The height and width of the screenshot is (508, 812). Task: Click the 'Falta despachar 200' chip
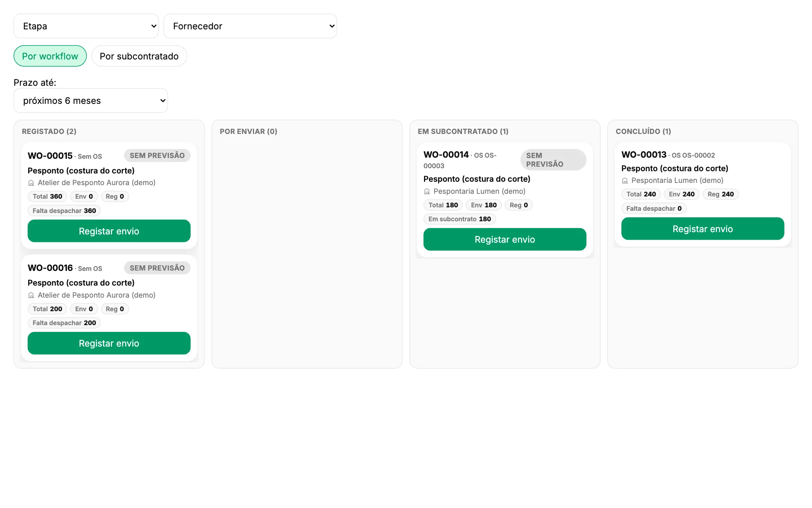coord(64,323)
